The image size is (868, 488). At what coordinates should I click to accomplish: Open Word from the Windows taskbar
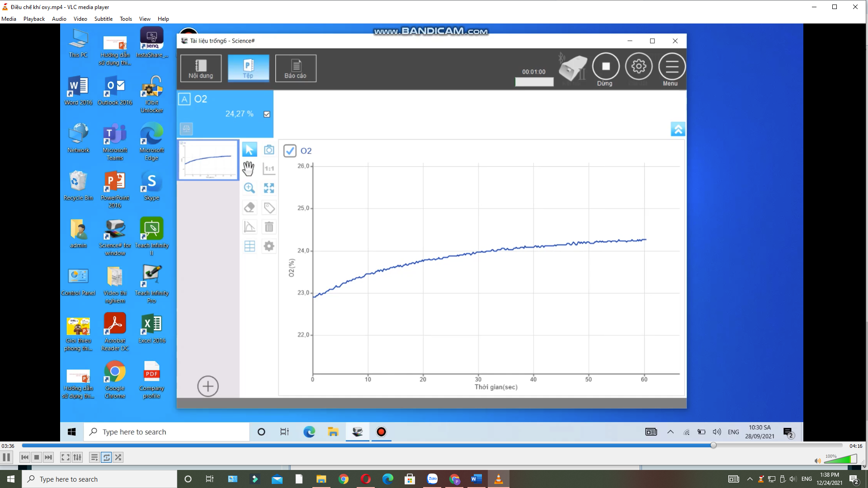click(476, 479)
